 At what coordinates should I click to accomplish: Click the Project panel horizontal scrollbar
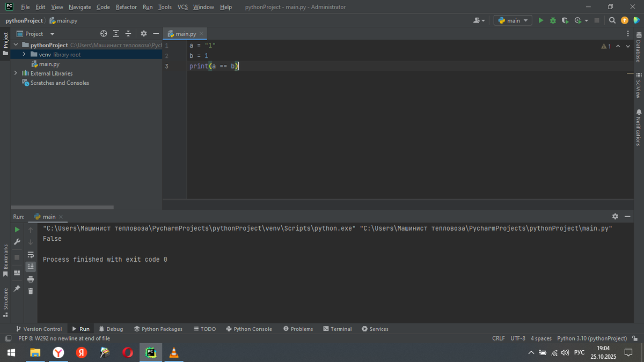pos(62,207)
